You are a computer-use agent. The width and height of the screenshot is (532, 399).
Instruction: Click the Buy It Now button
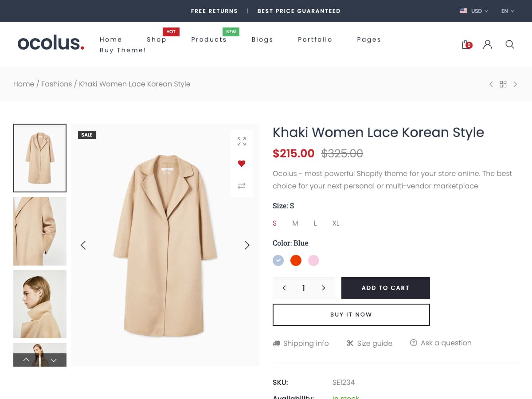click(351, 315)
